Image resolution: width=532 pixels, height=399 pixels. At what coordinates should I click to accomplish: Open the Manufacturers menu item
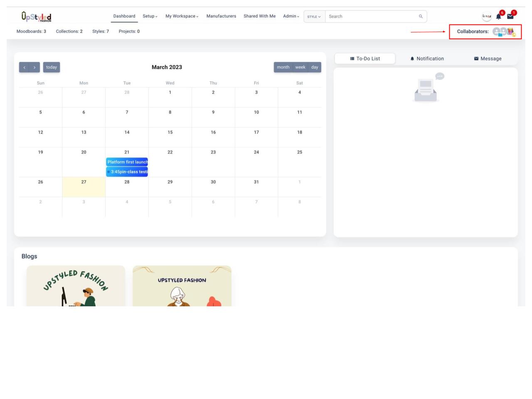tap(221, 16)
